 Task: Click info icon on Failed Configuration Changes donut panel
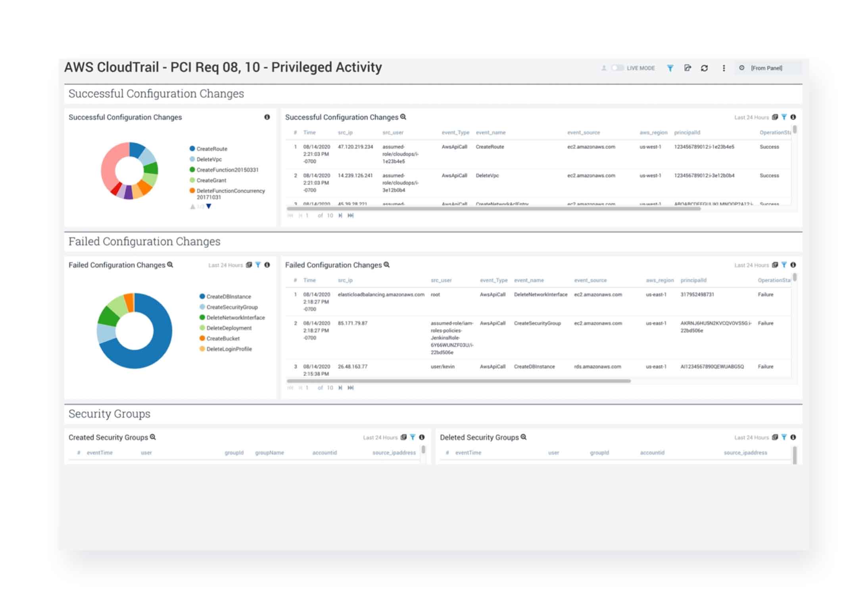(267, 265)
